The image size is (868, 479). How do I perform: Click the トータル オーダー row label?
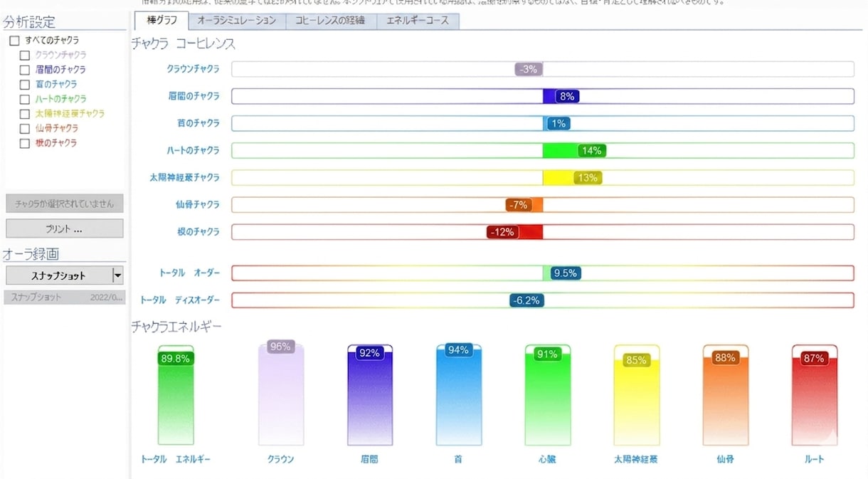click(x=189, y=273)
